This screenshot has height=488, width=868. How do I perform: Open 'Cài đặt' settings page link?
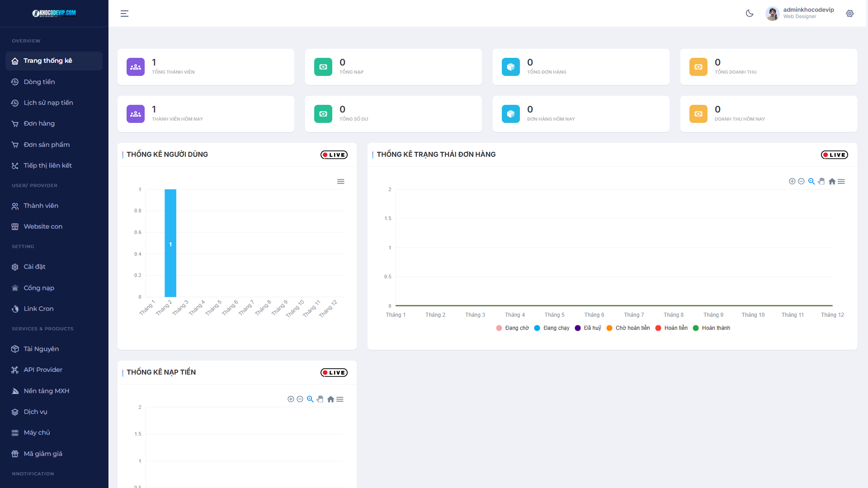[x=34, y=267]
